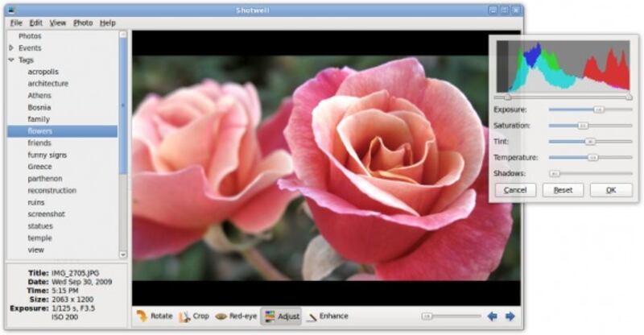This screenshot has height=335, width=644.
Task: Open the File menu
Action: (16, 23)
